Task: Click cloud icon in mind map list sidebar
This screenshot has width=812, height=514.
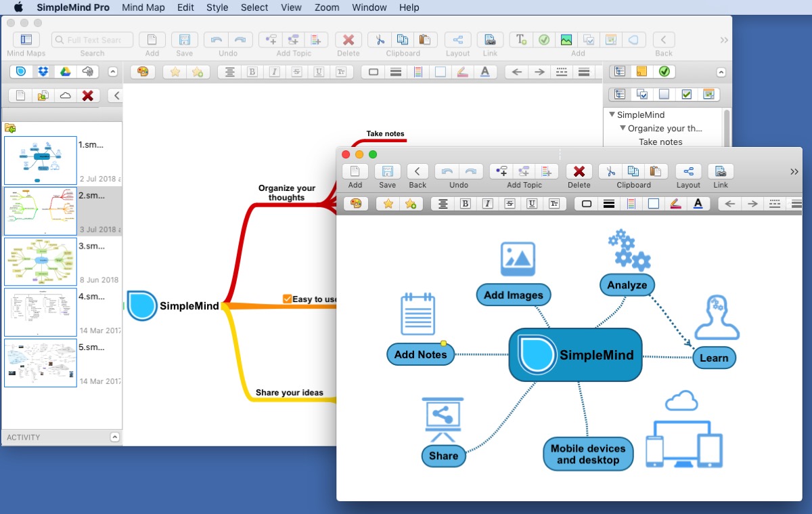Action: [65, 95]
